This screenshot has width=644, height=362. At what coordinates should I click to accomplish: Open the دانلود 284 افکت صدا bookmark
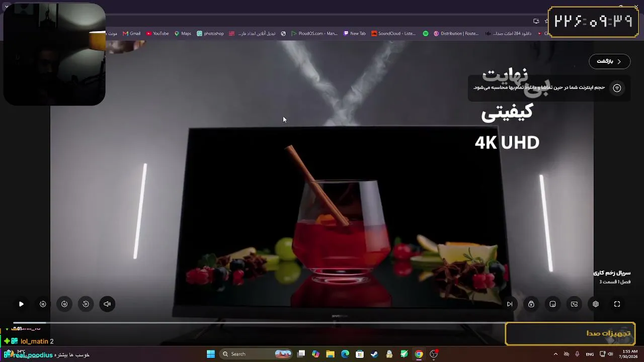coord(508,34)
